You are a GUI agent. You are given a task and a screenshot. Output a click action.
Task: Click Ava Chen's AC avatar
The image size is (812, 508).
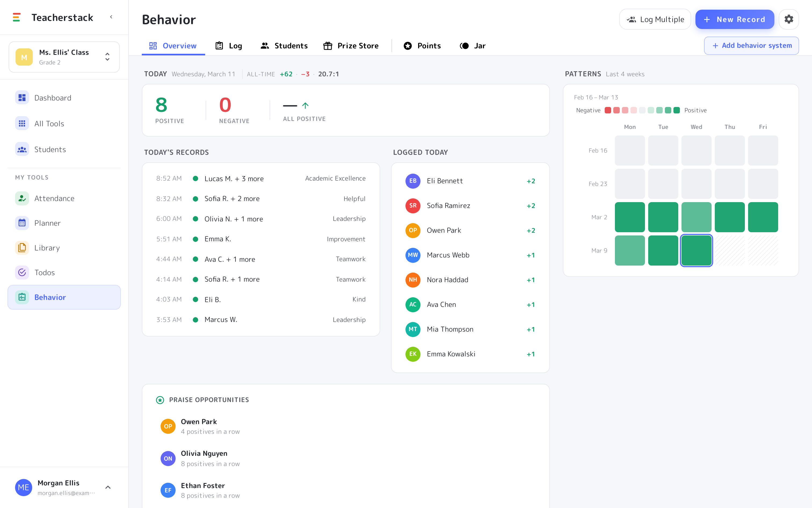[x=413, y=305]
